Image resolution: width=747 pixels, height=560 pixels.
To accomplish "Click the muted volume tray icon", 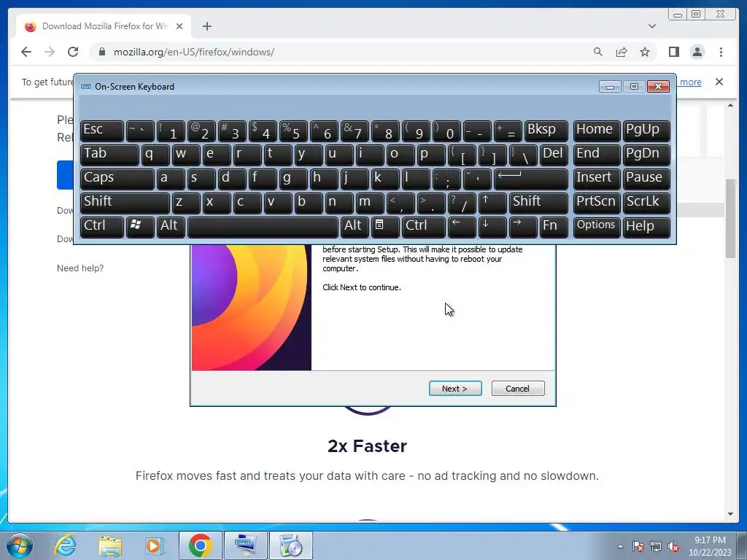I will [x=673, y=546].
